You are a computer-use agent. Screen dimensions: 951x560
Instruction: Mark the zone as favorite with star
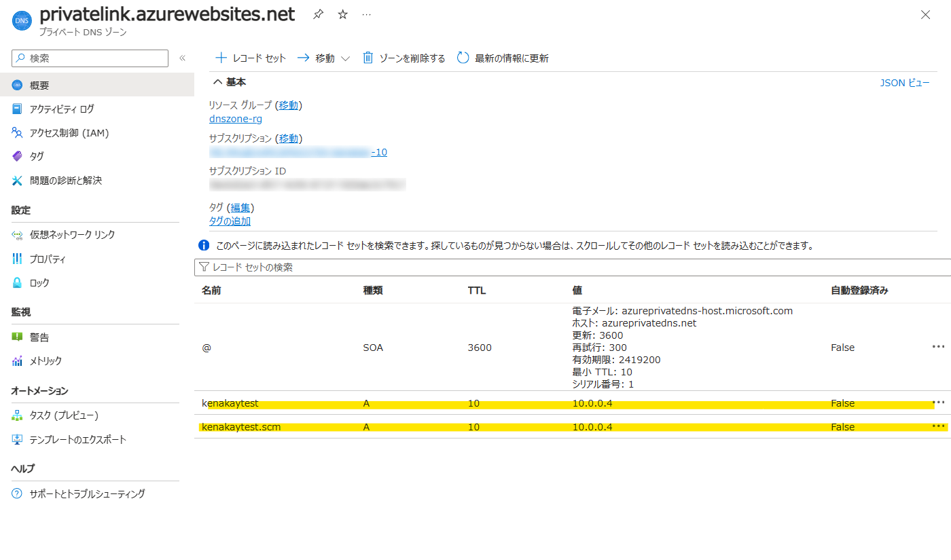pyautogui.click(x=342, y=14)
